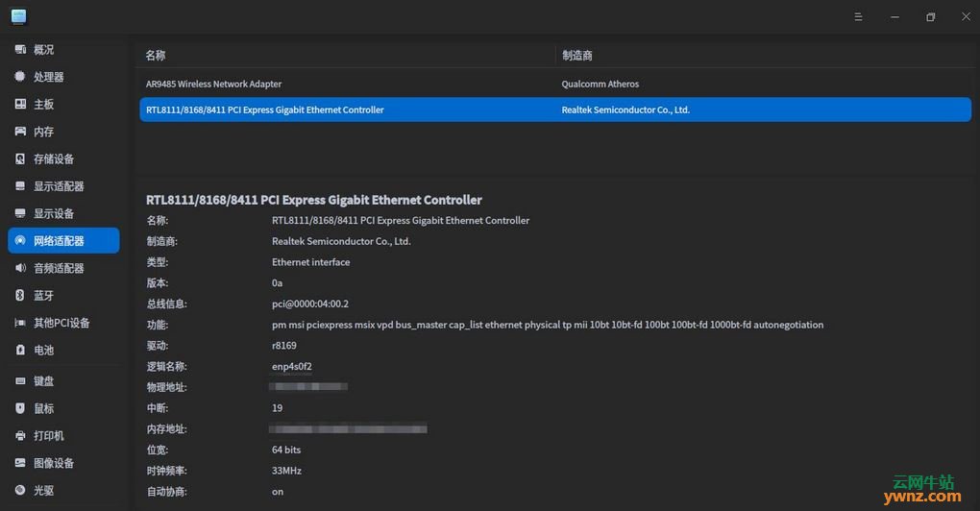Select RTL8111/8168/8411 Ethernet Controller row

tap(555, 109)
